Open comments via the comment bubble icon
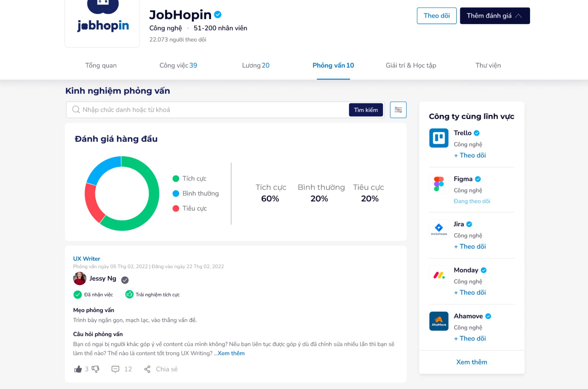This screenshot has width=588, height=389. coord(115,369)
